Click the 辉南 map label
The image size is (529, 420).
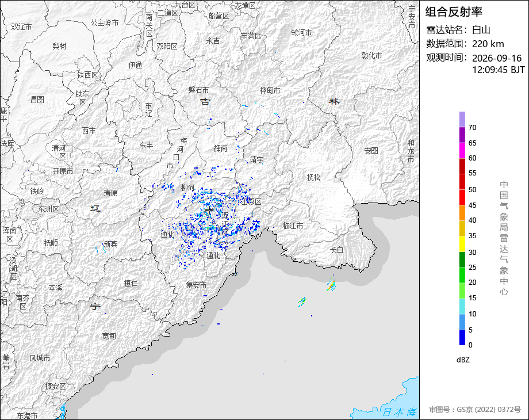(x=220, y=148)
